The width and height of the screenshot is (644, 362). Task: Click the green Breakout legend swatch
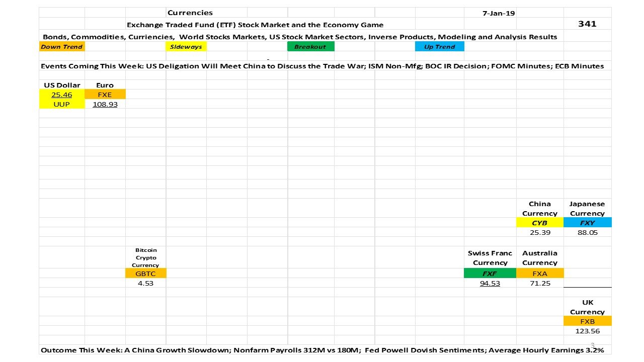click(310, 47)
